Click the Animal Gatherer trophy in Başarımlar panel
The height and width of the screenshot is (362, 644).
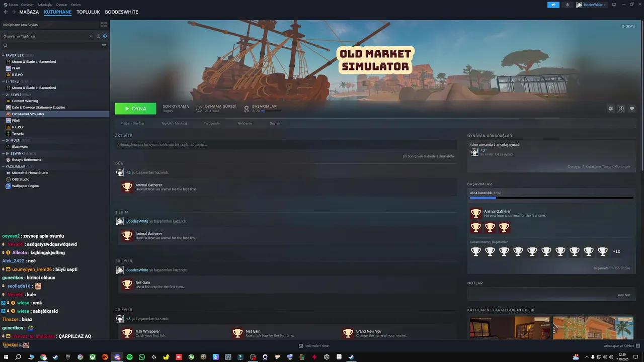pyautogui.click(x=475, y=213)
